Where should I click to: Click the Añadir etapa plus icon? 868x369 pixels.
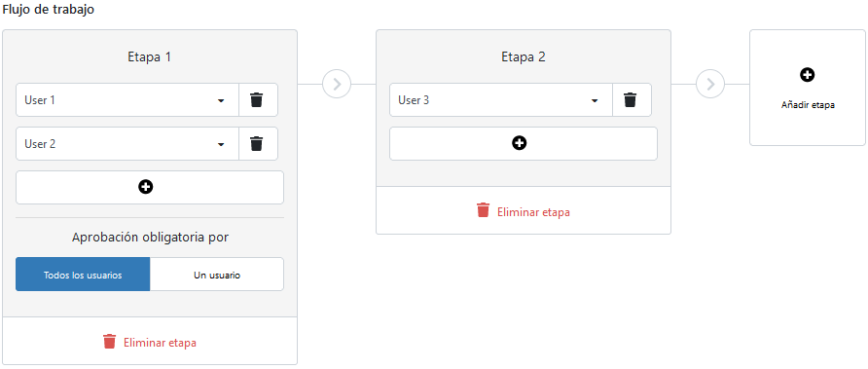pos(807,75)
